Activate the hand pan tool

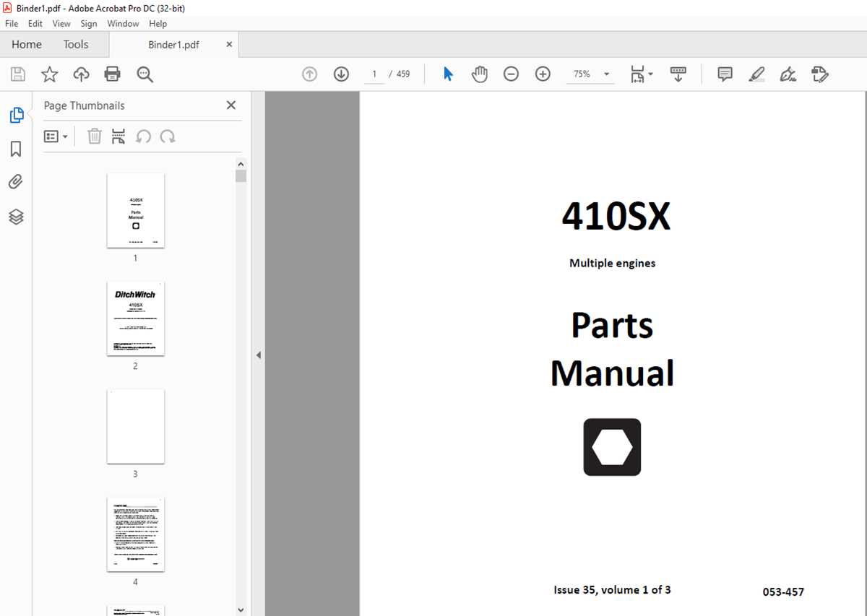click(480, 74)
